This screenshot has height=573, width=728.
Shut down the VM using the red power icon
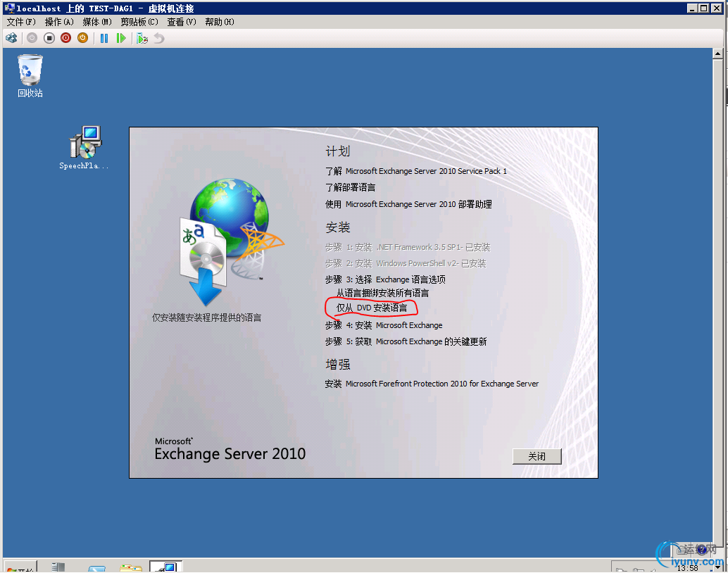point(66,38)
